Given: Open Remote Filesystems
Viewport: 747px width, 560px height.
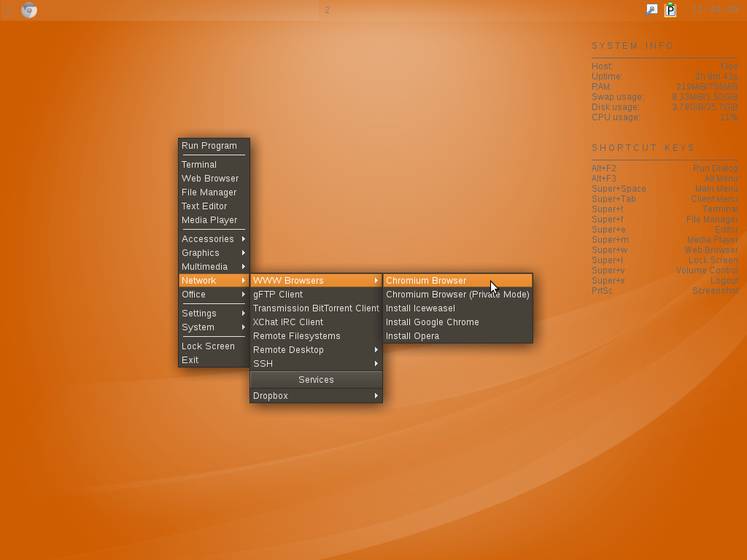Looking at the screenshot, I should click(316, 335).
